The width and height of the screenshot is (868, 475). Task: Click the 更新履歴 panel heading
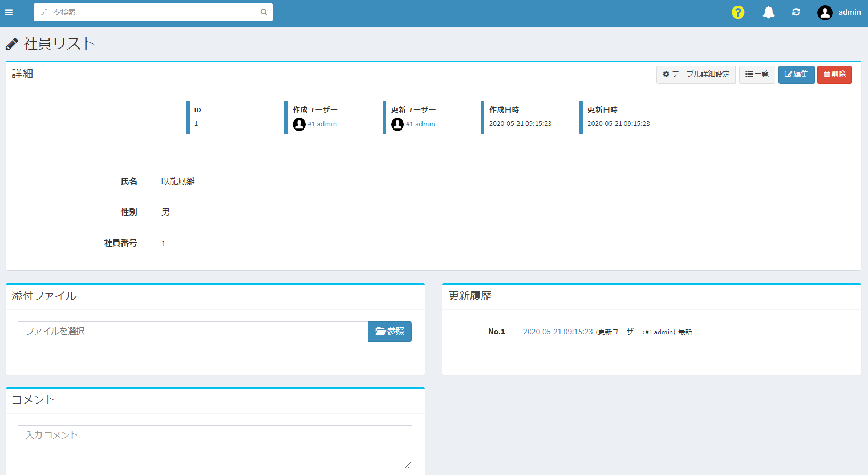point(470,296)
